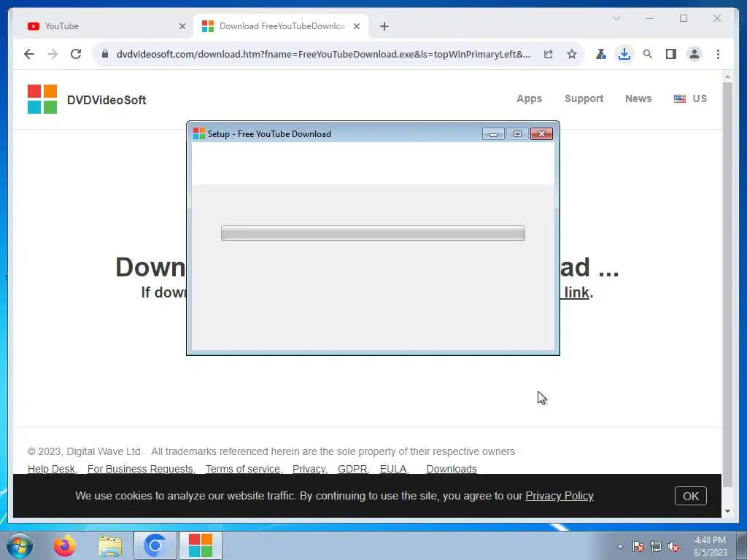Click the address bar URL
747x560 pixels.
point(323,54)
